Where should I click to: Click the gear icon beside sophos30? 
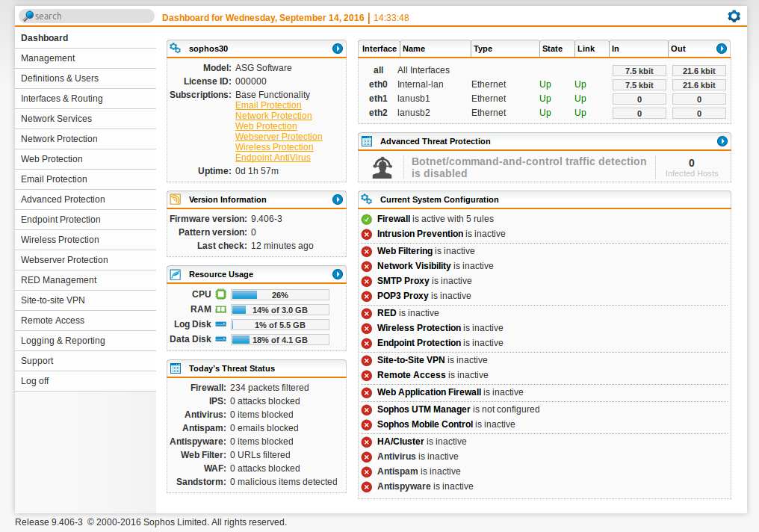click(x=175, y=48)
